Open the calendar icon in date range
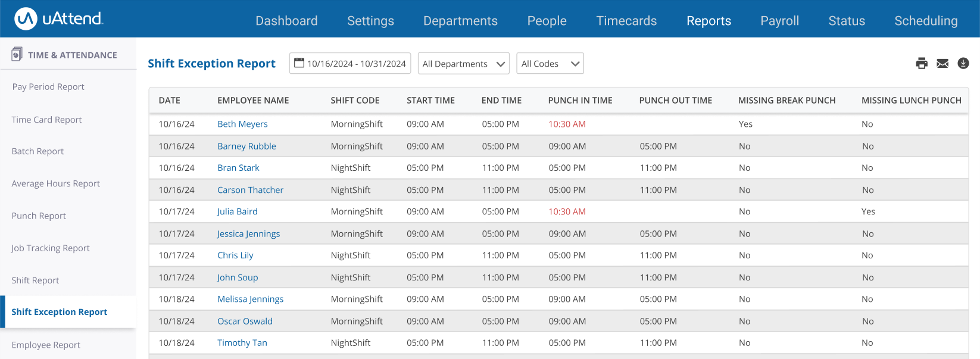The height and width of the screenshot is (359, 980). [x=299, y=63]
